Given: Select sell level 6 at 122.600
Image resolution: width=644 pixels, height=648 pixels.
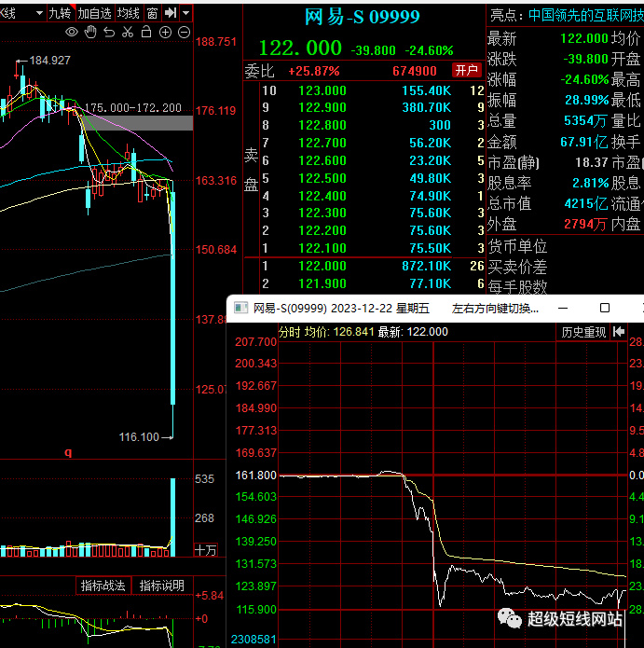Looking at the screenshot, I should [372, 160].
